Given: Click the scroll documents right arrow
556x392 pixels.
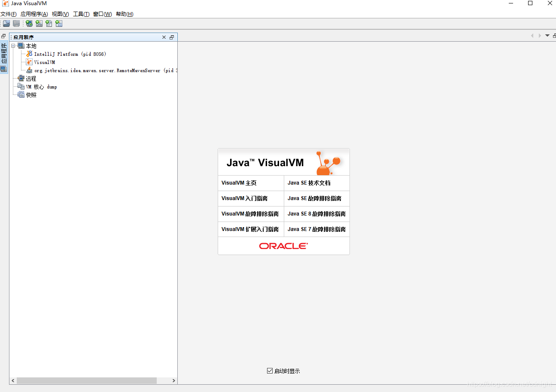Looking at the screenshot, I should click(x=540, y=36).
